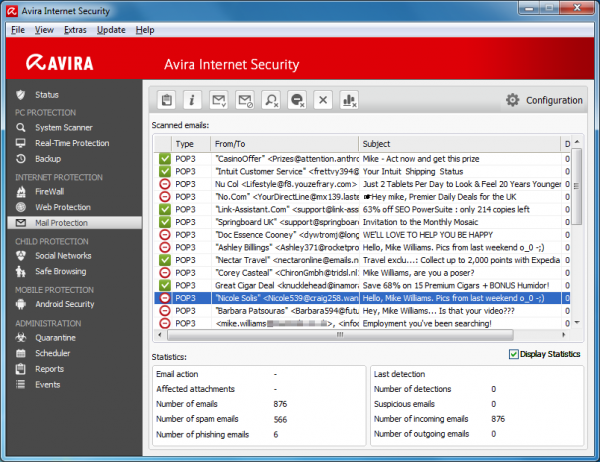Open Safe Browsing
Viewport: 600px width, 462px height.
tap(61, 271)
